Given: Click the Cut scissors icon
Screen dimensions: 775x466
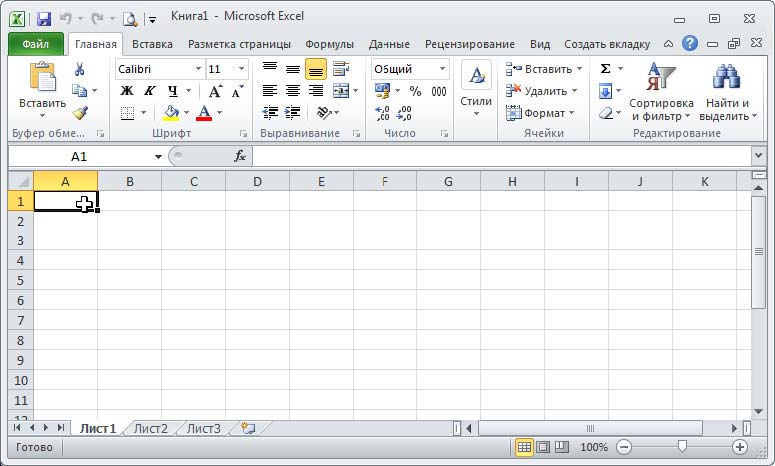Looking at the screenshot, I should point(80,69).
